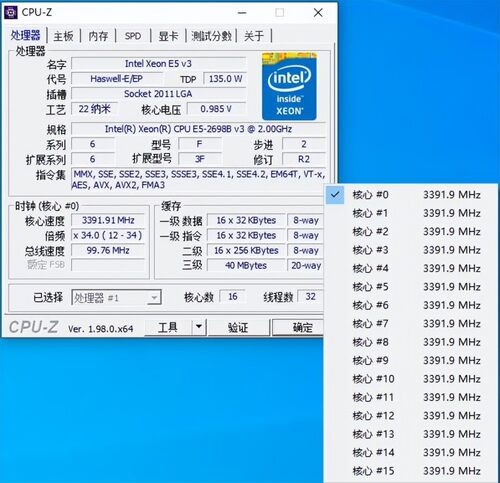Click the 3F extended model value
Viewport: 500px width, 483px height.
200,159
